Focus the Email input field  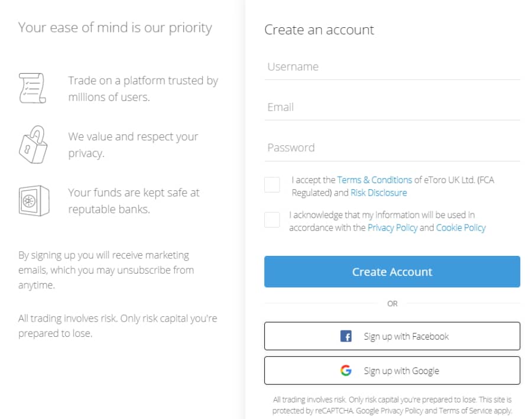click(x=392, y=108)
